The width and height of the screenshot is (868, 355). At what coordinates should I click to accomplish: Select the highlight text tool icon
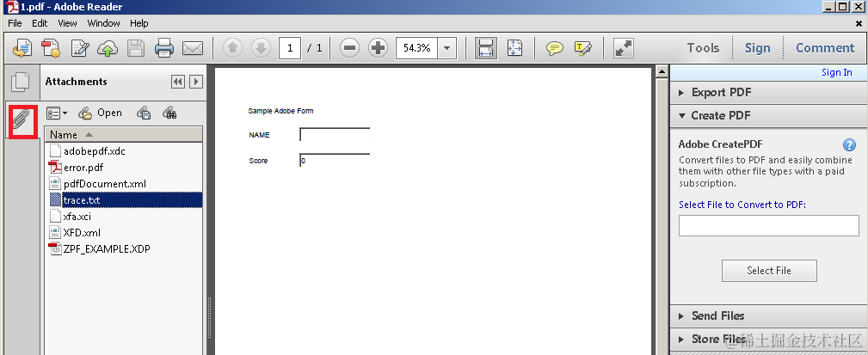(x=583, y=48)
